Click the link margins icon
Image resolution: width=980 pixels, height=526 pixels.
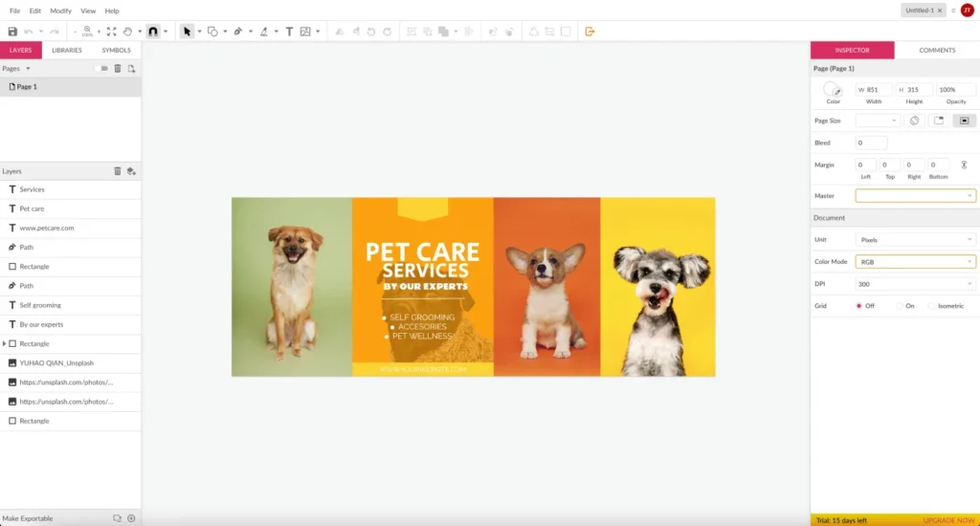pyautogui.click(x=964, y=164)
